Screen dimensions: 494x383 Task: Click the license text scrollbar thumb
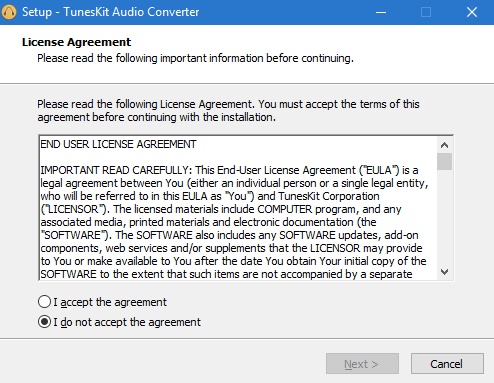pos(444,161)
